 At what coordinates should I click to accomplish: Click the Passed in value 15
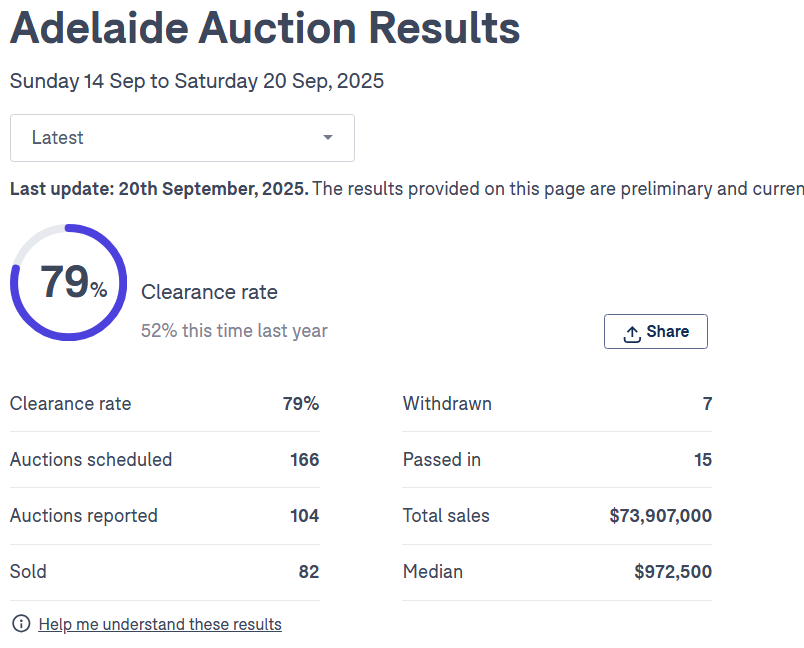[x=703, y=460]
